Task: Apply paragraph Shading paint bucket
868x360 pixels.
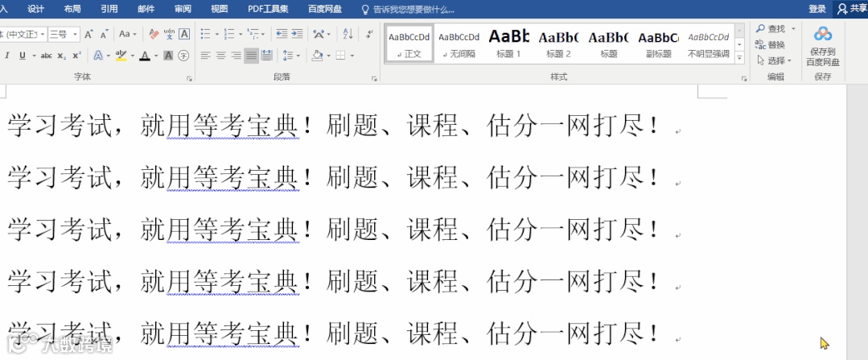Action: (317, 56)
